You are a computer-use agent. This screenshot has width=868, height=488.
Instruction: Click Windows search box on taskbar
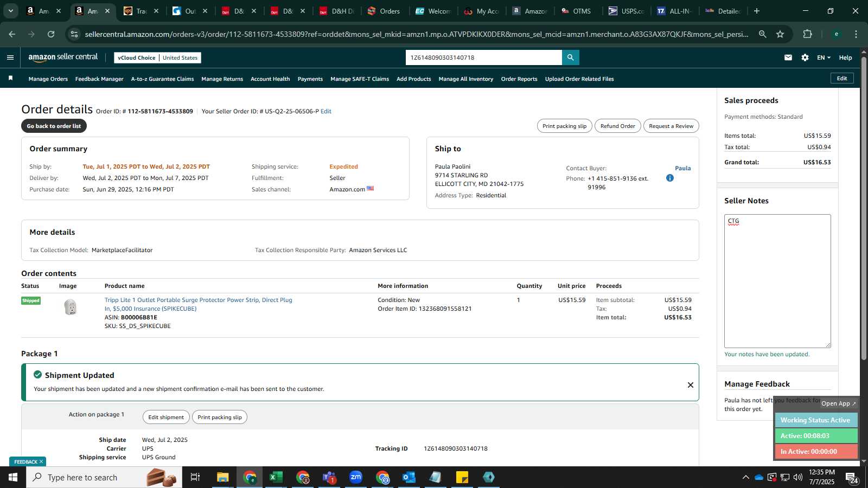(x=104, y=477)
